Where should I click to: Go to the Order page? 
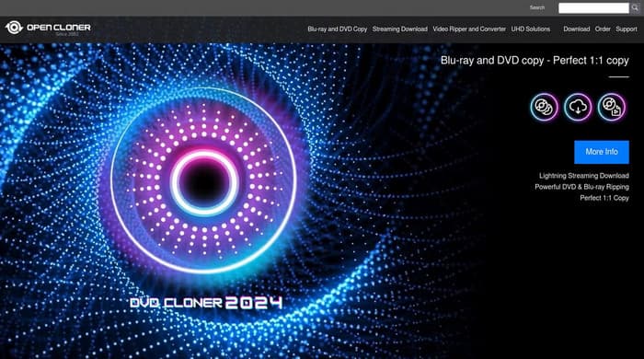pos(603,29)
